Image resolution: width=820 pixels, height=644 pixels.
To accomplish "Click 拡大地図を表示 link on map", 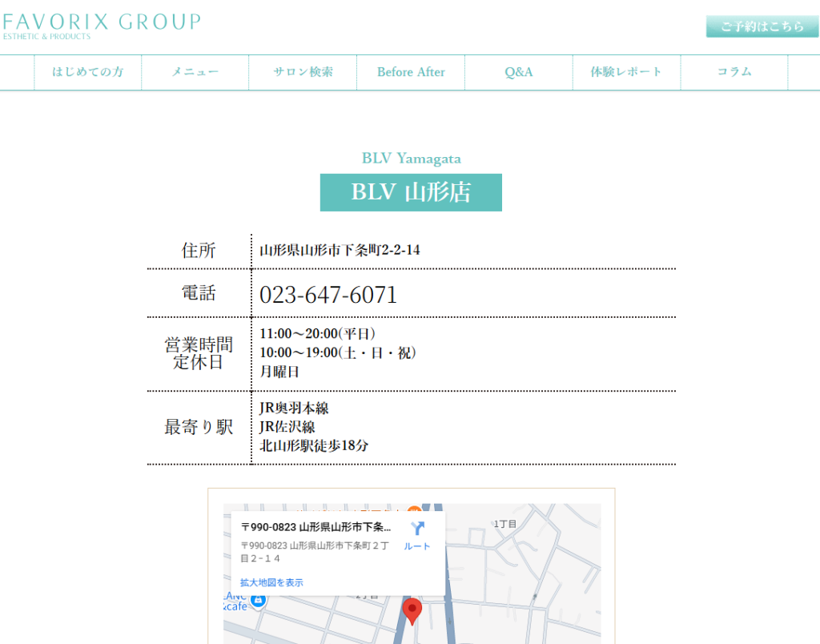I will [271, 582].
